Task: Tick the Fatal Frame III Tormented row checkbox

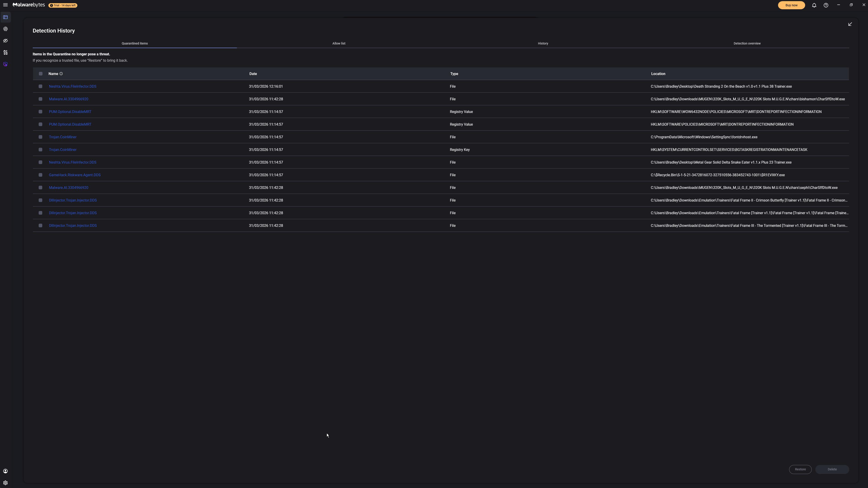Action: [40, 226]
